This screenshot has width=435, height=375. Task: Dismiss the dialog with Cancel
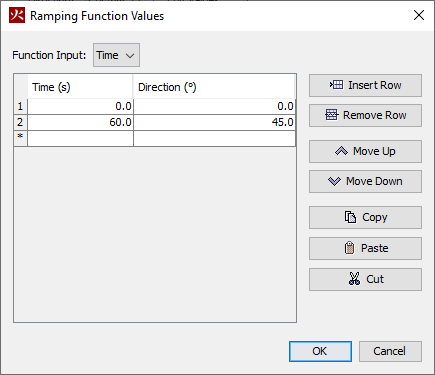tap(390, 351)
